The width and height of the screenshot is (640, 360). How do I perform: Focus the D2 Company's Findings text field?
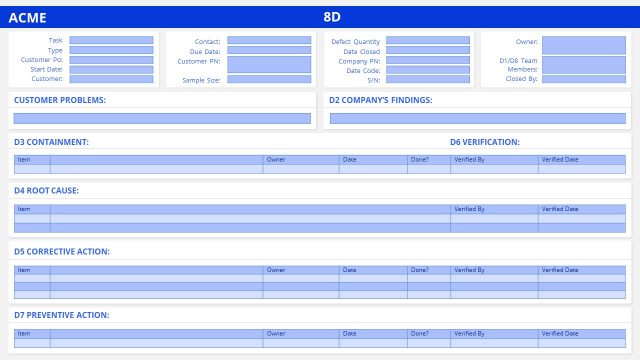click(478, 118)
